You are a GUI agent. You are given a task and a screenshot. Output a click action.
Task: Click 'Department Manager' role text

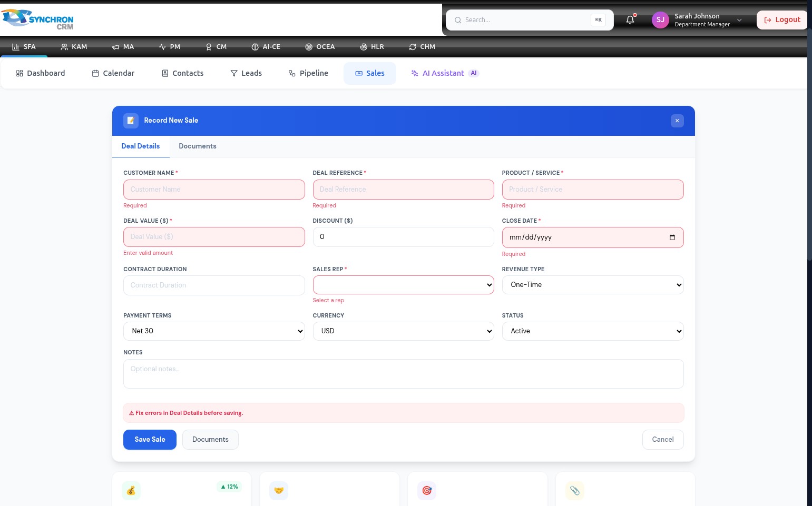[x=702, y=25]
